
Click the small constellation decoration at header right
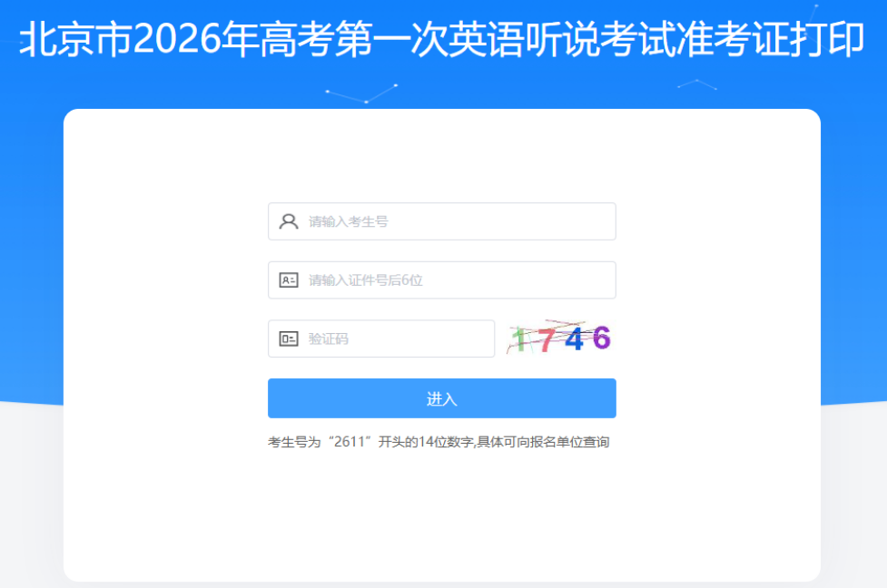[x=697, y=84]
